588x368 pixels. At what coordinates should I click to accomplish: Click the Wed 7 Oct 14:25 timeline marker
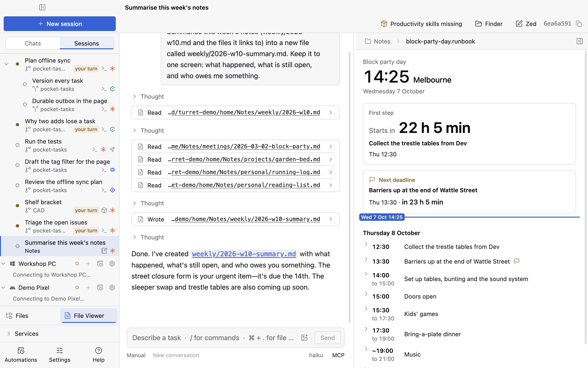click(x=382, y=217)
